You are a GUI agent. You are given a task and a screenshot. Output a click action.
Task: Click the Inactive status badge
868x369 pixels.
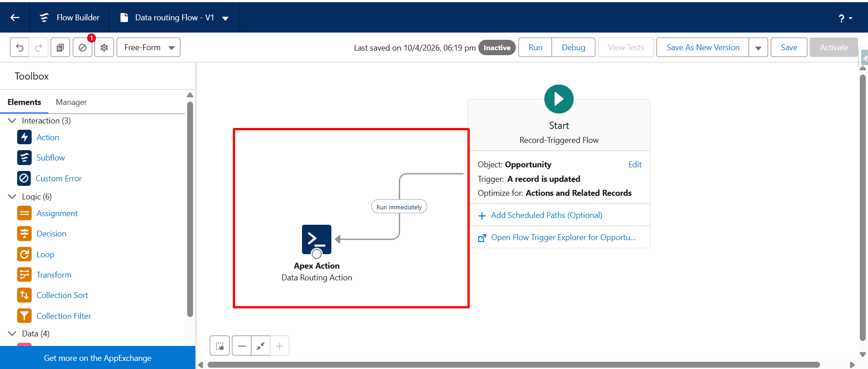tap(497, 47)
